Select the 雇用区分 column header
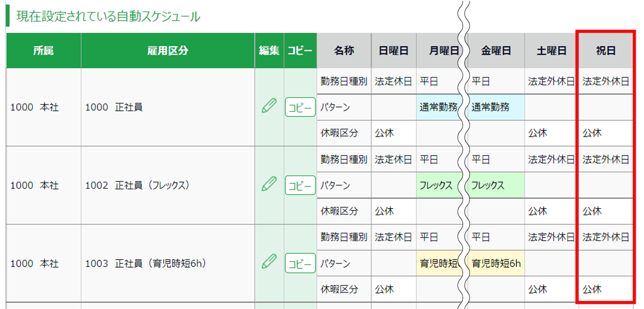The image size is (644, 309). tap(168, 51)
